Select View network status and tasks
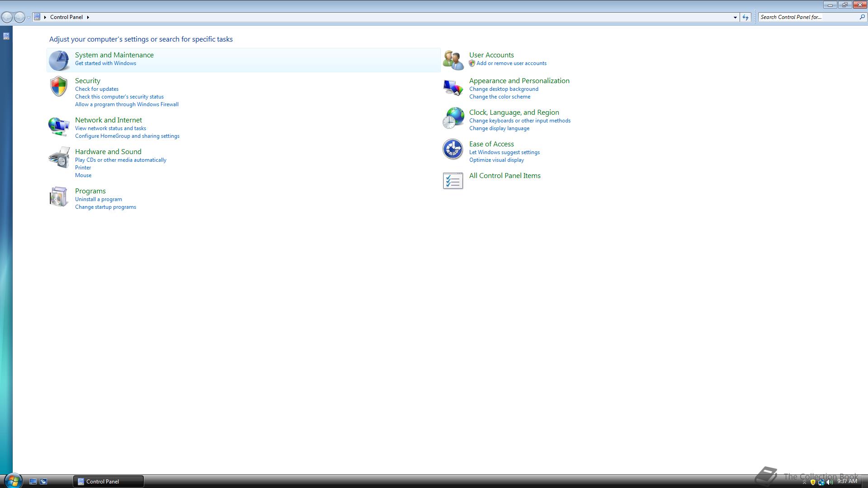The height and width of the screenshot is (488, 868). pos(110,128)
